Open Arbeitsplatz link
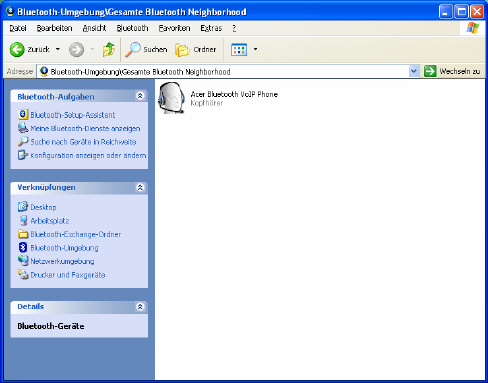The height and width of the screenshot is (383, 488). point(50,221)
